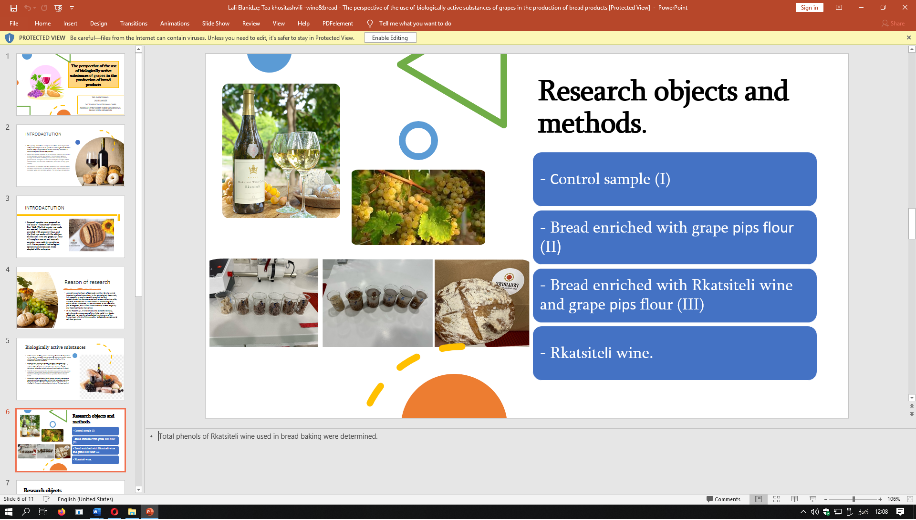The width and height of the screenshot is (916, 520).
Task: Click the Word icon in the taskbar
Action: point(98,511)
